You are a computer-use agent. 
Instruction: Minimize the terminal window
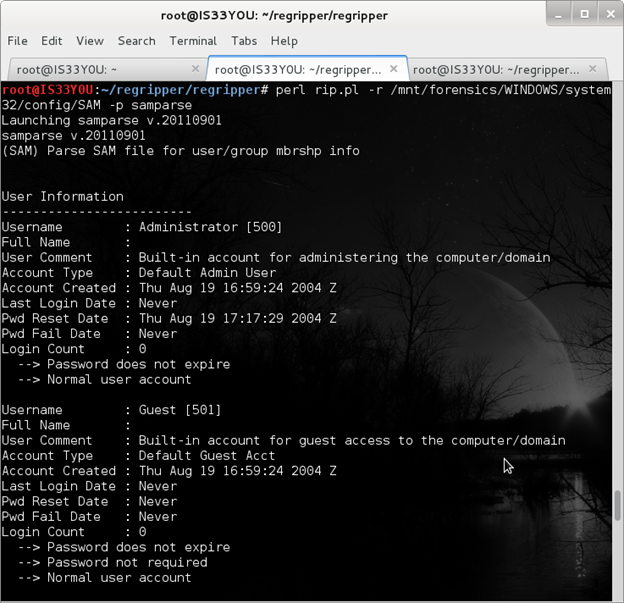pos(556,15)
